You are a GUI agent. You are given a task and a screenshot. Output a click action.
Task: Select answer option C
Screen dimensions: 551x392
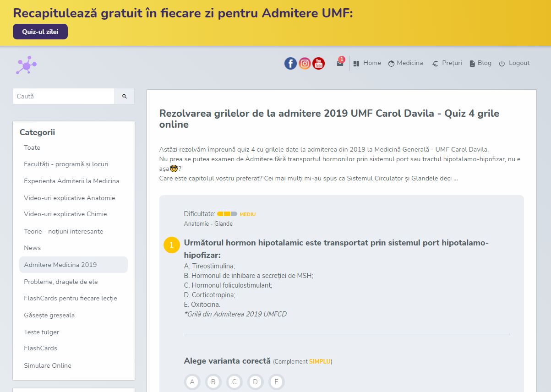pos(235,382)
